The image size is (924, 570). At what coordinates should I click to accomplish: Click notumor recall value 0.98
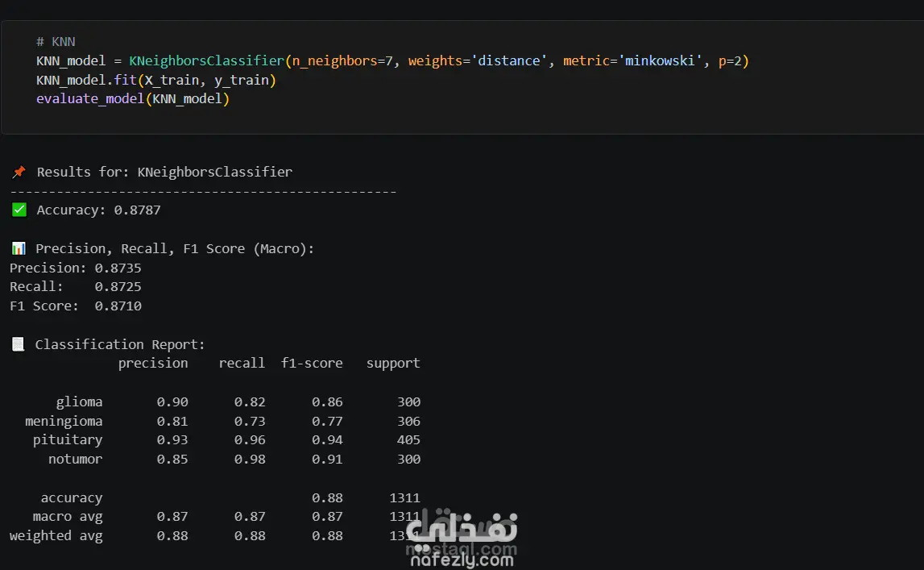250,460
